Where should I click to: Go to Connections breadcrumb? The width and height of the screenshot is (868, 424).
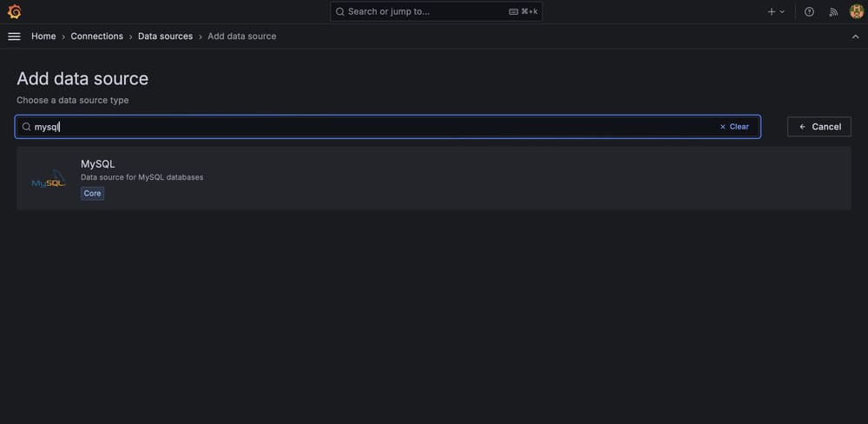click(97, 36)
